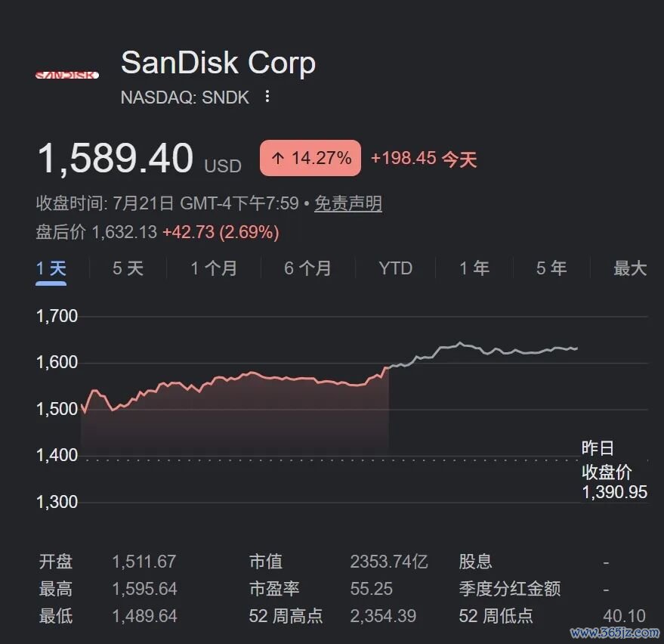Click the SanDisk Corp company title

[x=218, y=63]
